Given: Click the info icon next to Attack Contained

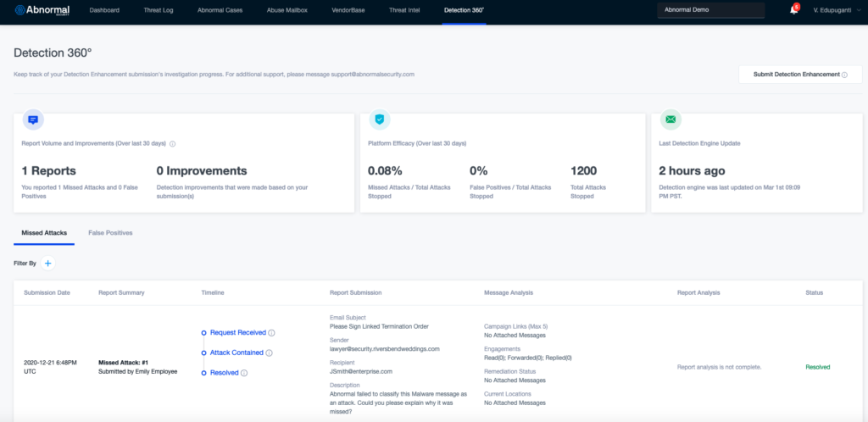Looking at the screenshot, I should click(269, 353).
